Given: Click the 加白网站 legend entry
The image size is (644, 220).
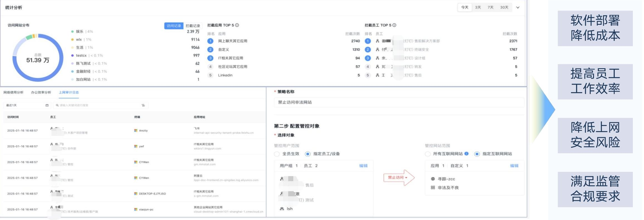Looking at the screenshot, I should click(x=89, y=79).
